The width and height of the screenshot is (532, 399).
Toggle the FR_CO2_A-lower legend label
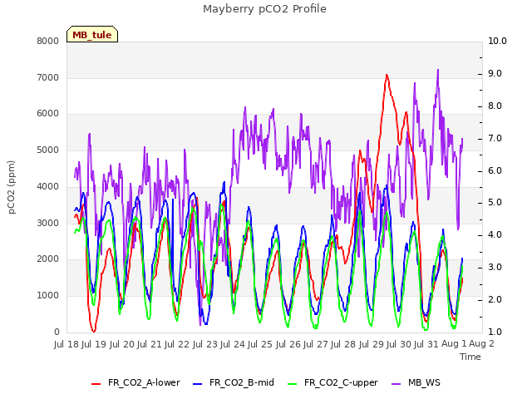click(x=144, y=382)
